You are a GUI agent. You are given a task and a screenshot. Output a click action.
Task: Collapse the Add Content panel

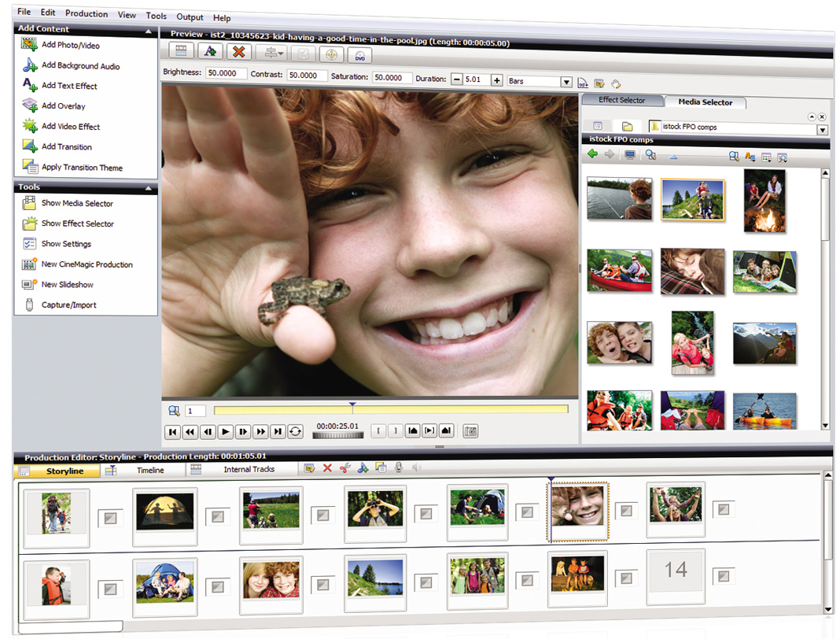149,30
